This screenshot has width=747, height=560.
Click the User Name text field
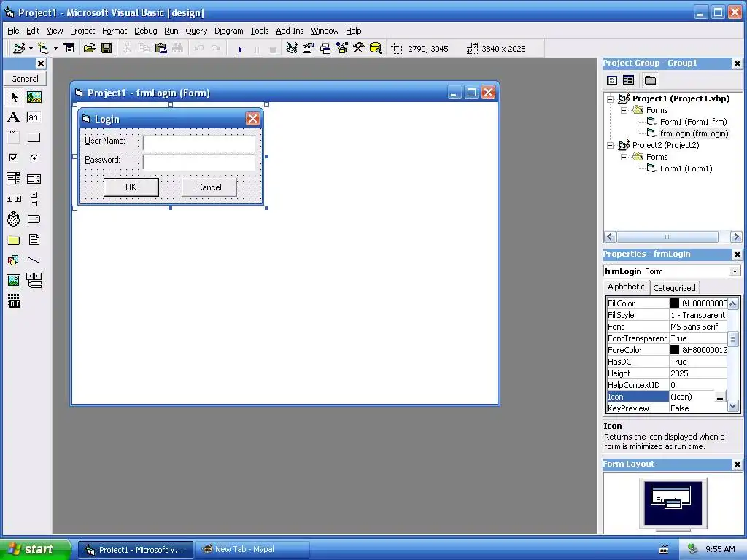pyautogui.click(x=199, y=143)
